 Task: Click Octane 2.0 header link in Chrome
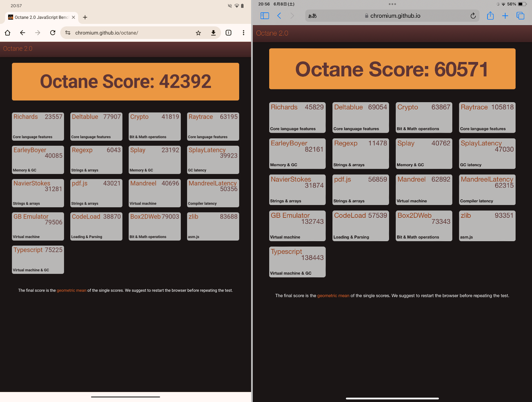[x=18, y=49]
